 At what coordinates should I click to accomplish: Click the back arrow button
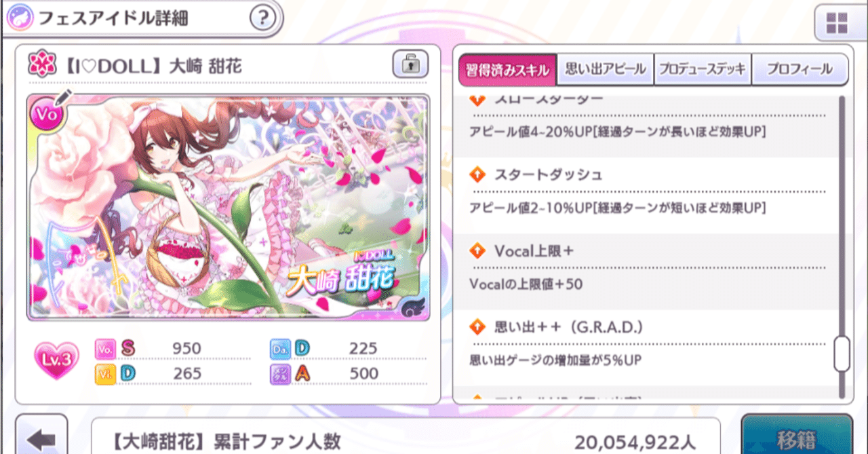click(x=41, y=438)
